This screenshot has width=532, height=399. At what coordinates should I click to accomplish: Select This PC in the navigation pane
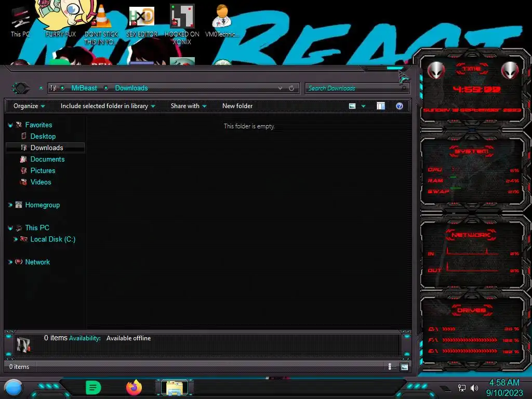click(37, 228)
